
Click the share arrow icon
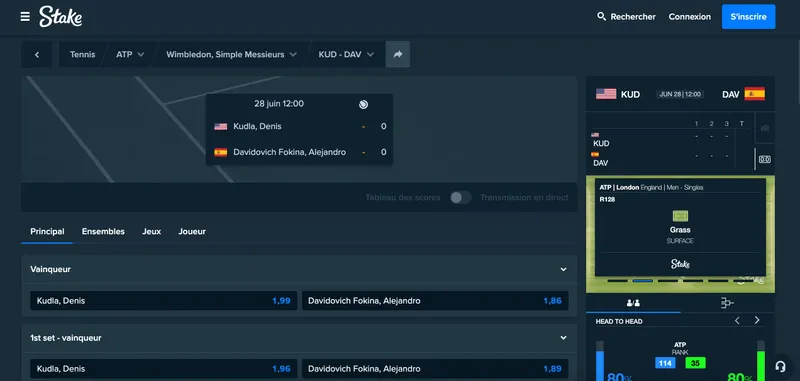pos(398,55)
